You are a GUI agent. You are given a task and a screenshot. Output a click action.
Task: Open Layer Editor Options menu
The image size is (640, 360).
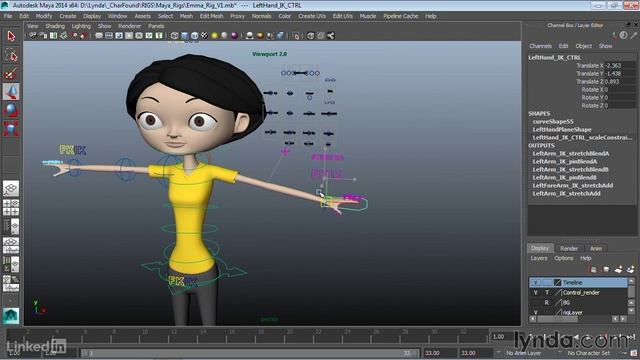point(564,258)
